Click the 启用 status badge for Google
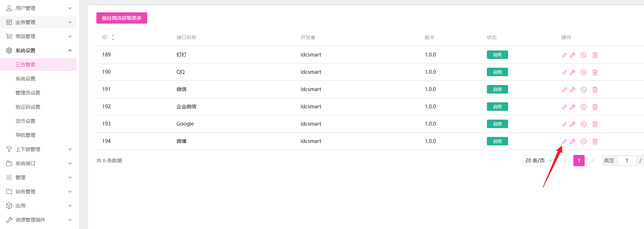The height and width of the screenshot is (229, 644). pyautogui.click(x=497, y=124)
